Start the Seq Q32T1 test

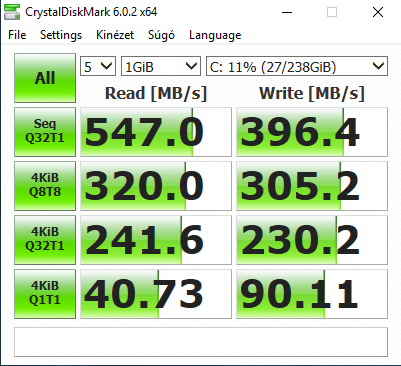point(45,132)
